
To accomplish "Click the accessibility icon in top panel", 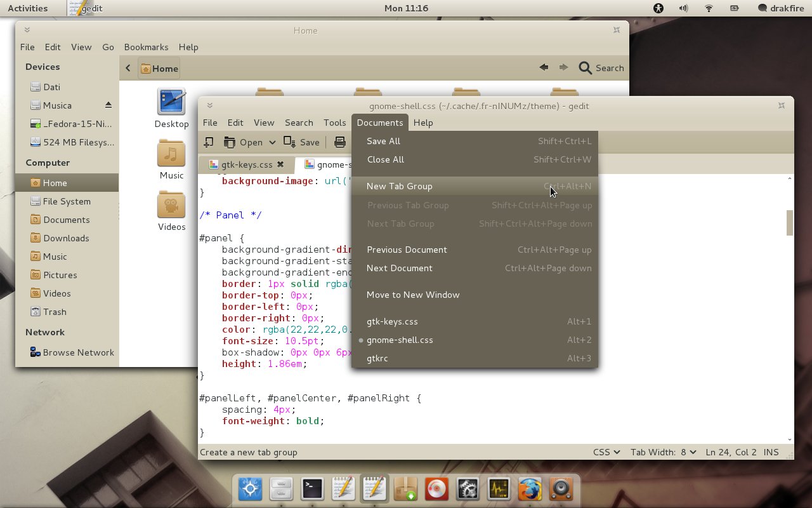I will (658, 8).
